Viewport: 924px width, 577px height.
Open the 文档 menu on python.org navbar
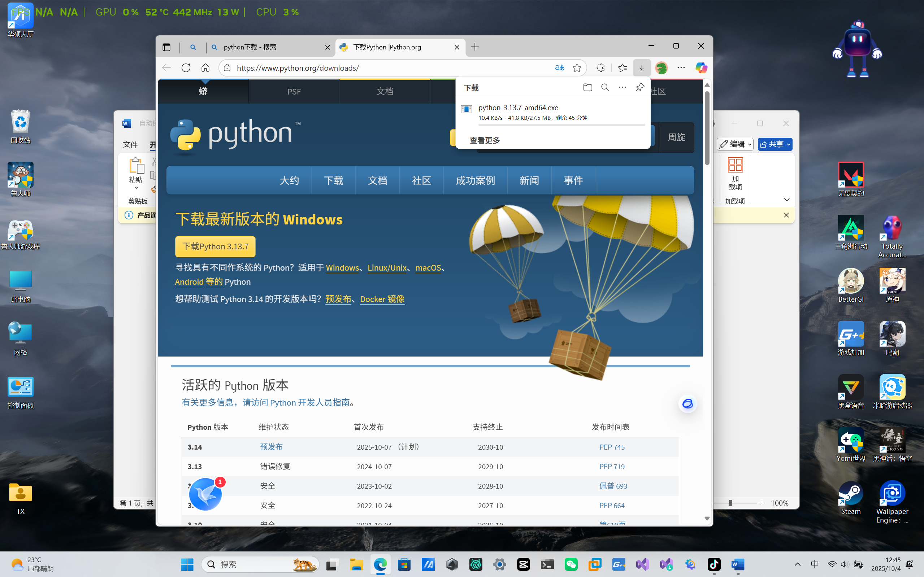pos(377,180)
